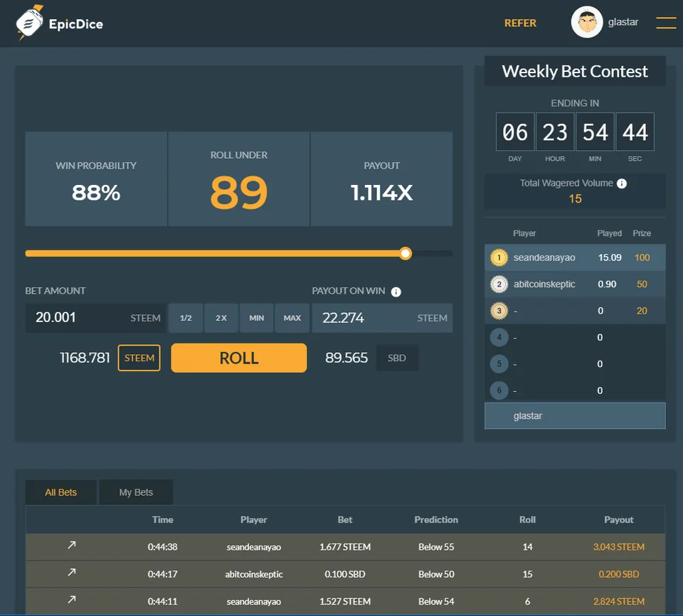Viewport: 683px width, 616px height.
Task: Select the All Bets tab
Action: [61, 492]
